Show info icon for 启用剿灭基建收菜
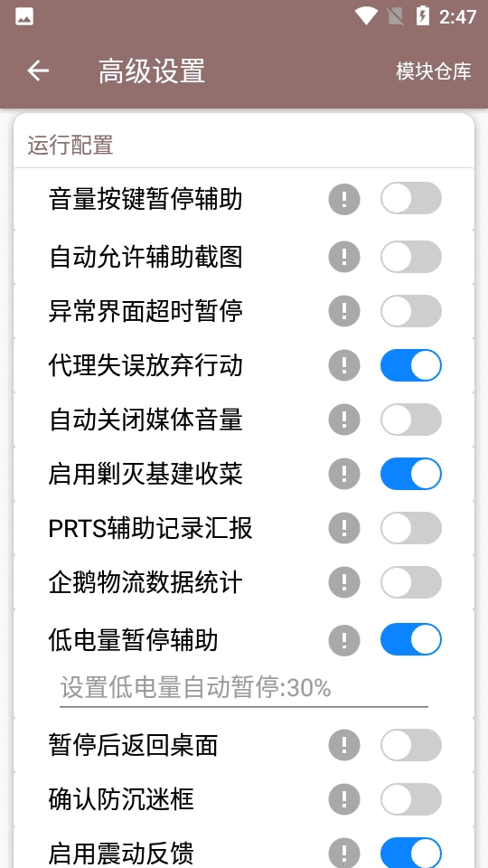 coord(344,474)
